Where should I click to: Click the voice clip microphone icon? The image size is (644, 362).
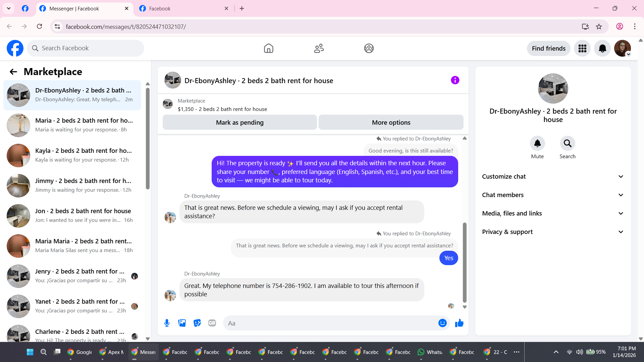coord(167,323)
